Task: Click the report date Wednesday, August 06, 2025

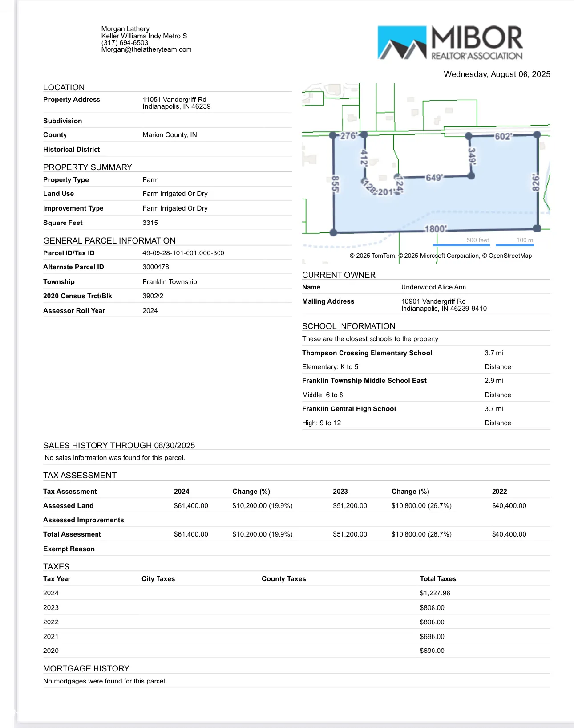Action: pyautogui.click(x=497, y=74)
